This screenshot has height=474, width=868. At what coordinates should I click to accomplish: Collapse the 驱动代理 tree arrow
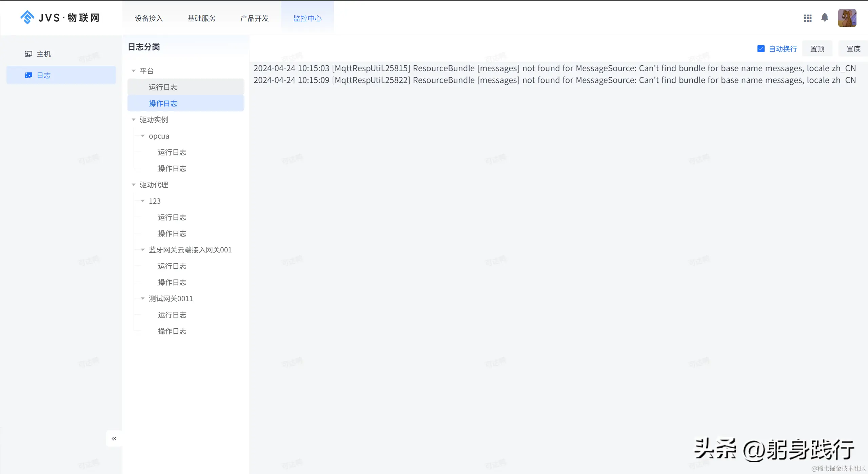[134, 185]
